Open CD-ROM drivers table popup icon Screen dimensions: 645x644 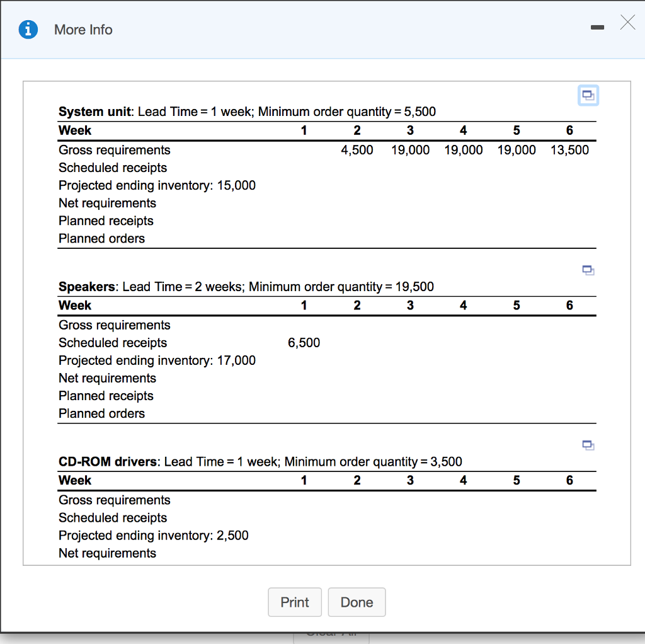[588, 446]
